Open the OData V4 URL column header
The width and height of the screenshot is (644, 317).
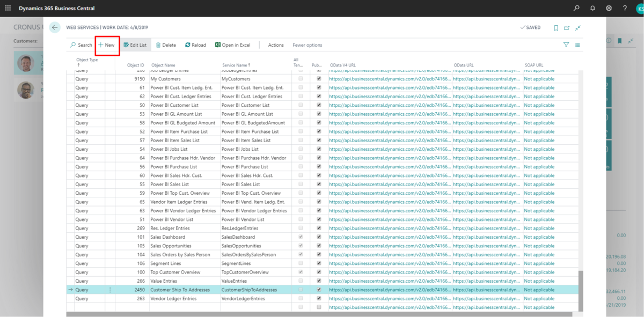pos(343,65)
